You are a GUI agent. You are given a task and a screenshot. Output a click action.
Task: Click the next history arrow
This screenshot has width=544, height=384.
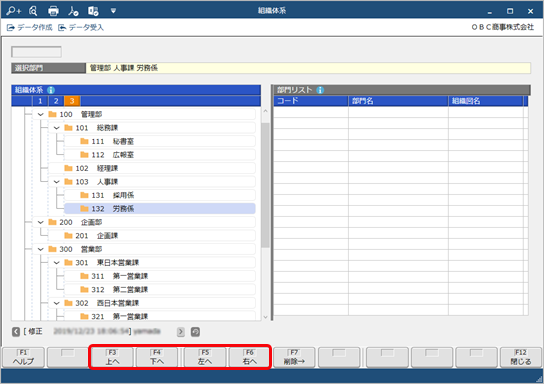(x=181, y=332)
